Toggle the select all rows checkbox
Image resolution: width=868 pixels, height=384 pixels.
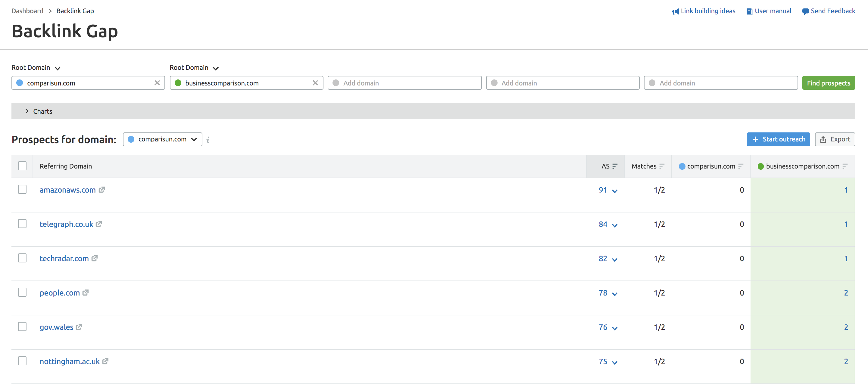pos(22,166)
